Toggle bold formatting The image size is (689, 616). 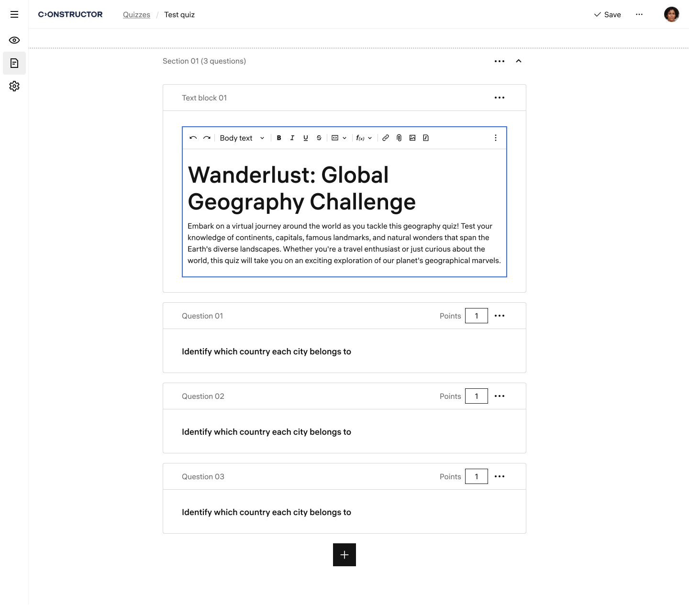click(279, 138)
